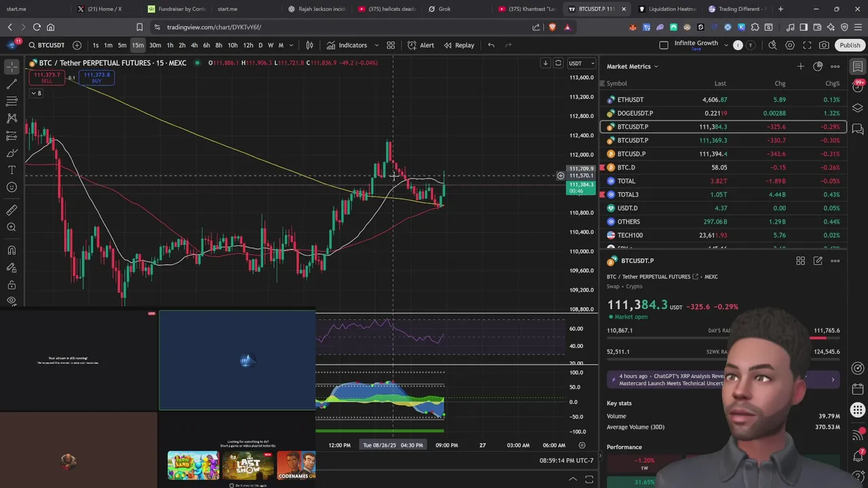Choose the W weekly timeframe
This screenshot has height=488, width=868.
tap(271, 45)
